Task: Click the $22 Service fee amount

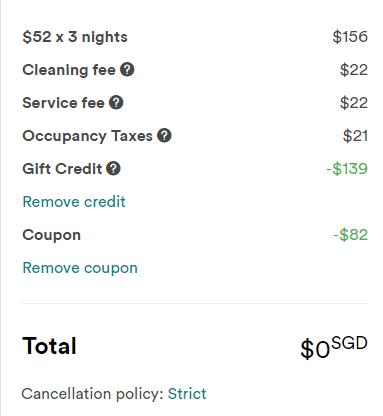Action: click(354, 103)
